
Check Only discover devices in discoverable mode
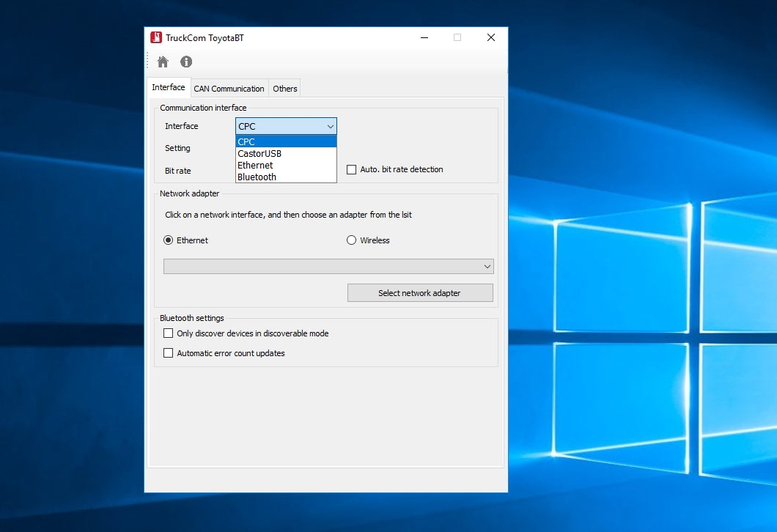click(x=169, y=333)
